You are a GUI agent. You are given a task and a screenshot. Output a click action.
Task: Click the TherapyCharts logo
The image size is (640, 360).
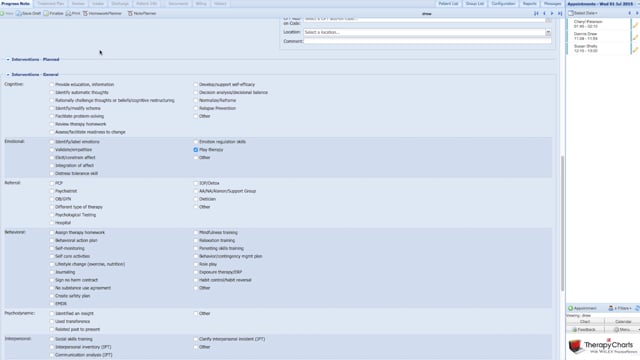[x=603, y=346]
